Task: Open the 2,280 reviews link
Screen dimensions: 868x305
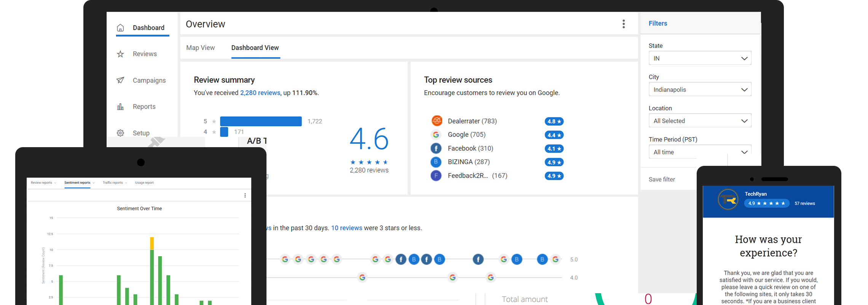Action: [260, 93]
